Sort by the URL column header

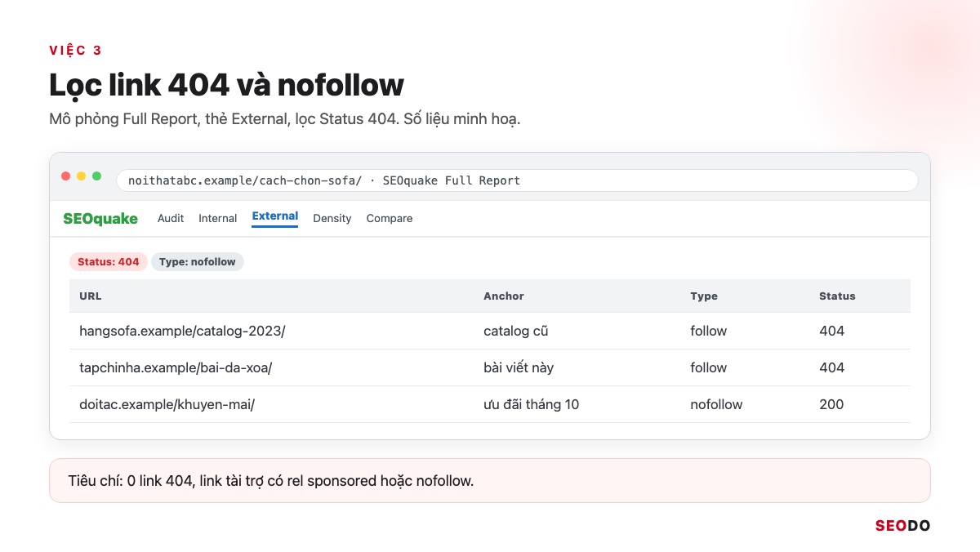pos(91,296)
